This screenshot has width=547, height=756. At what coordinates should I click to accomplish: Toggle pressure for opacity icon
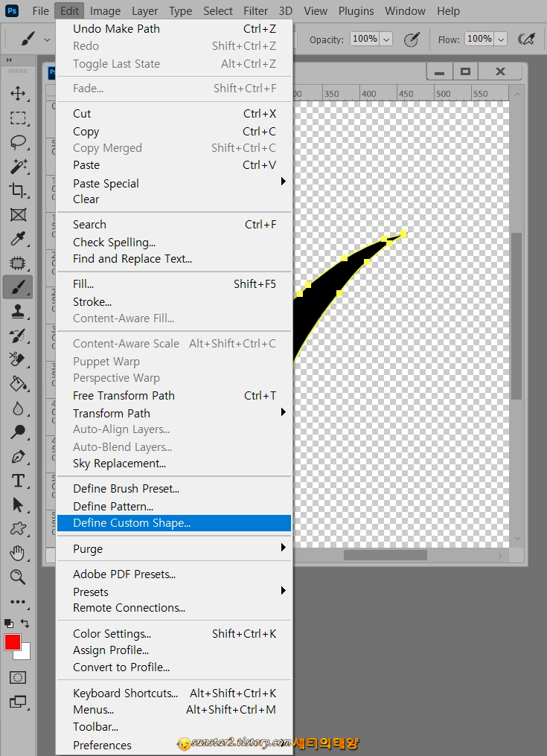click(x=412, y=39)
